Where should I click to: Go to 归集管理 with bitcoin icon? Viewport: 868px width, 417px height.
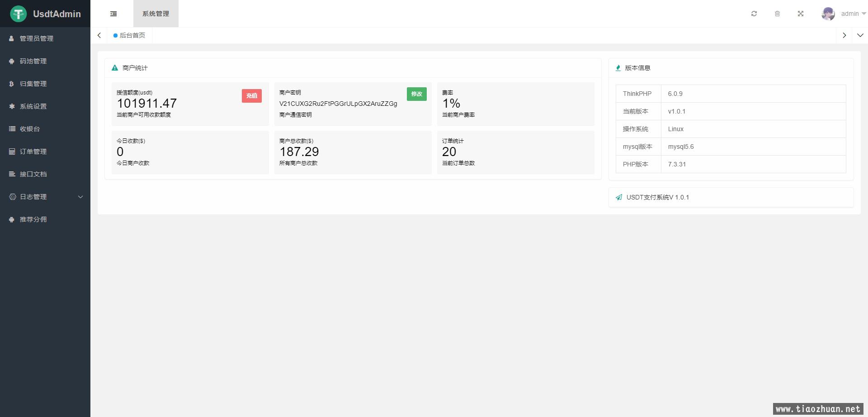coord(33,84)
